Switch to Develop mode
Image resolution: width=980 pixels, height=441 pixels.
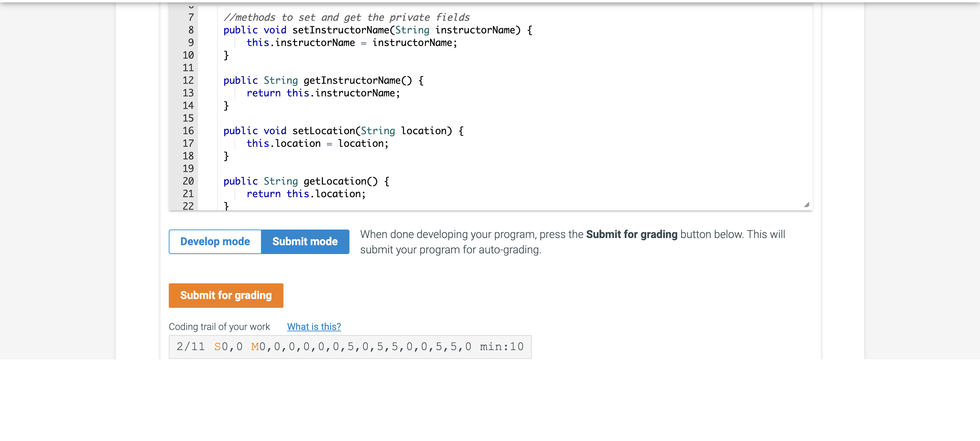(x=215, y=241)
